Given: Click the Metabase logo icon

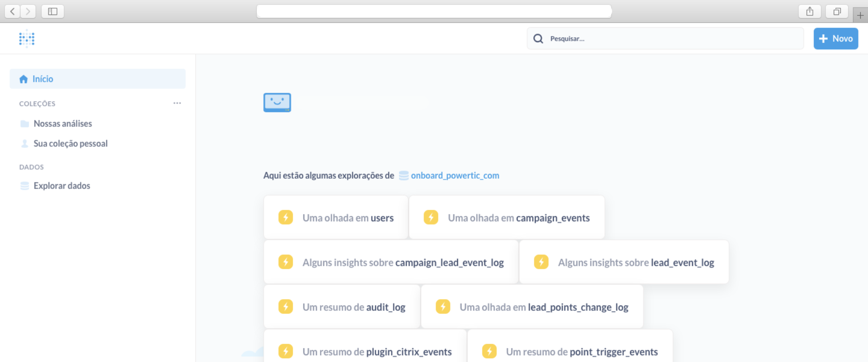Looking at the screenshot, I should pos(27,38).
